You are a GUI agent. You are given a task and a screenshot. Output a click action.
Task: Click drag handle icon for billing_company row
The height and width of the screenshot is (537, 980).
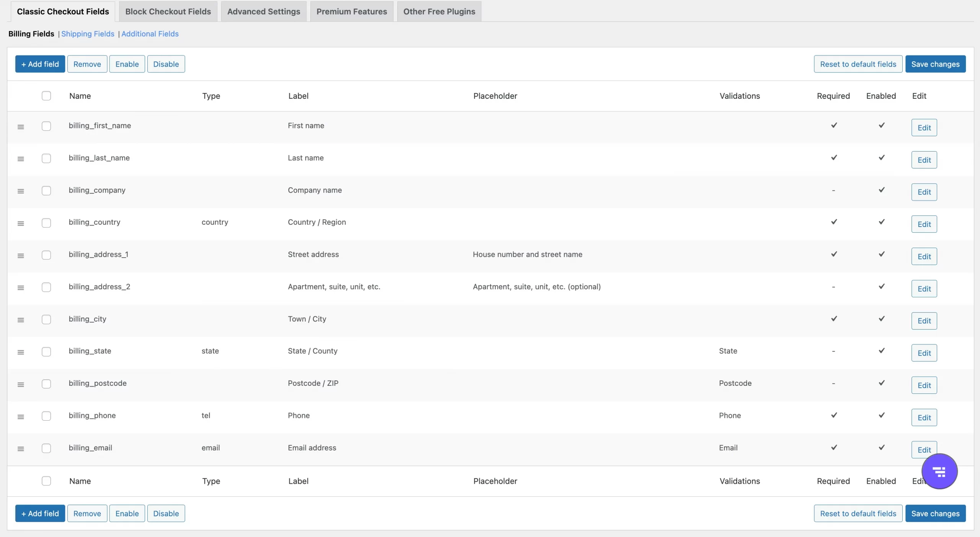[x=21, y=191]
